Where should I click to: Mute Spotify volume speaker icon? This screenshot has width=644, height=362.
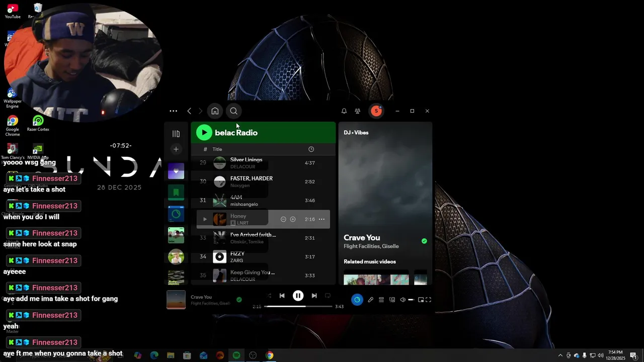tap(403, 300)
